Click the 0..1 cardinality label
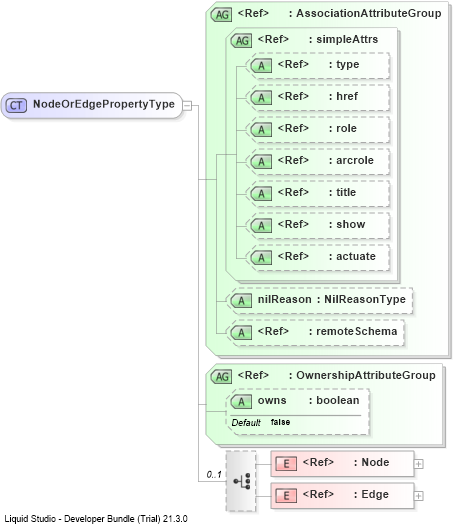 pos(214,475)
